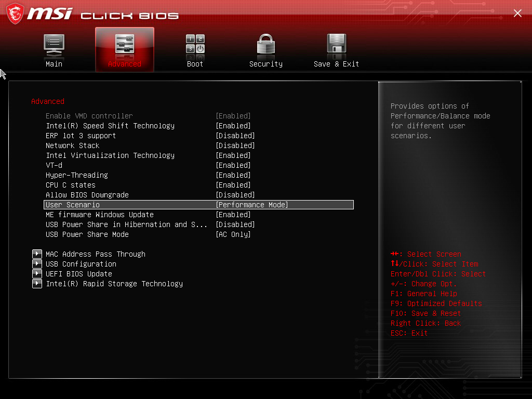This screenshot has width=532, height=399.
Task: Open USB Configuration submenu
Action: pos(81,264)
